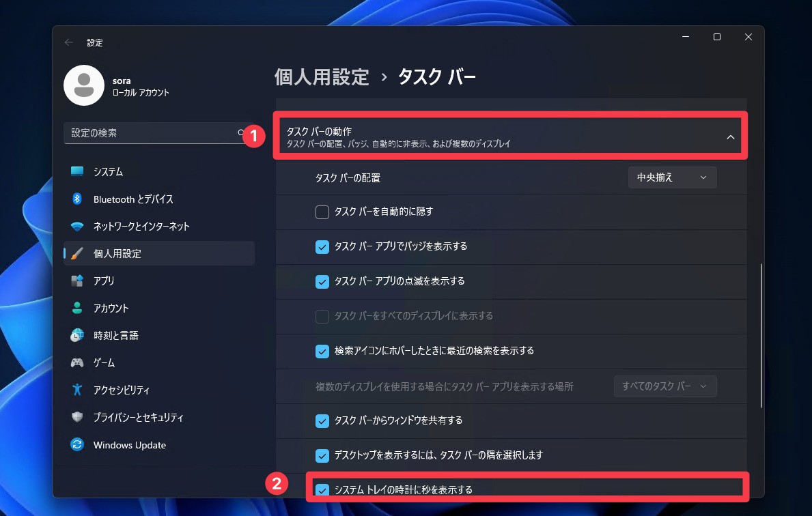Minimize the 設定 window
812x516 pixels.
686,37
